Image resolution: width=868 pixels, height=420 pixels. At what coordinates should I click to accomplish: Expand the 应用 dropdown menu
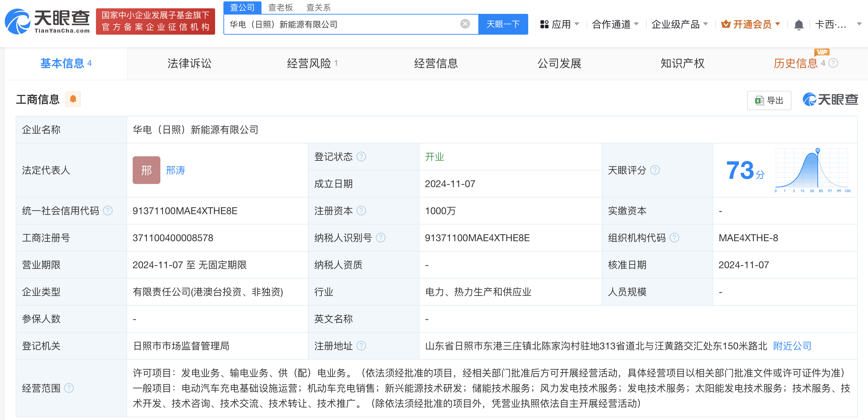pyautogui.click(x=559, y=24)
